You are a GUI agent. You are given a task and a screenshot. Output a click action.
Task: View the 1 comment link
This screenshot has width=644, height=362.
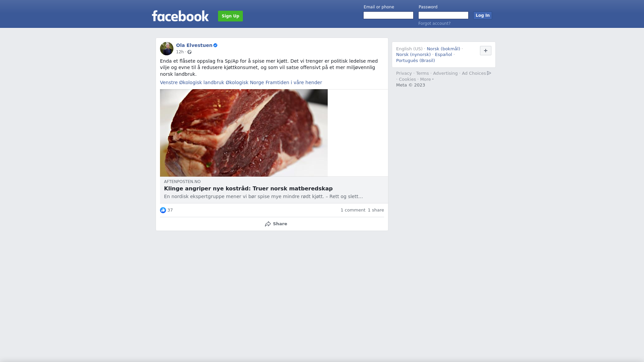tap(353, 210)
